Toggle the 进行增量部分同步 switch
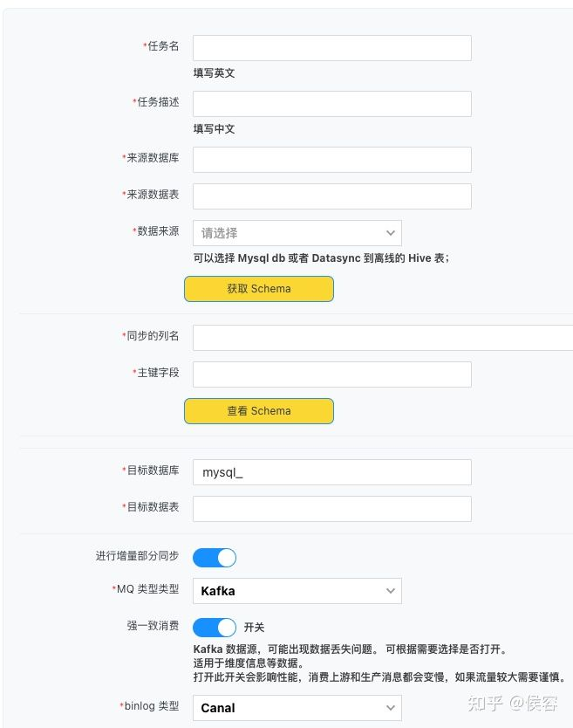 point(215,558)
